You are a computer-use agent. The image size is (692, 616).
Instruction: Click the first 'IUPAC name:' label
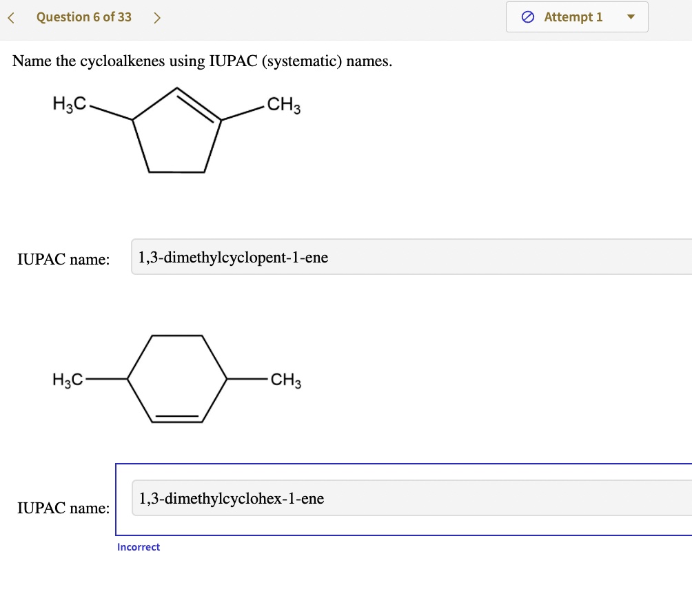63,259
